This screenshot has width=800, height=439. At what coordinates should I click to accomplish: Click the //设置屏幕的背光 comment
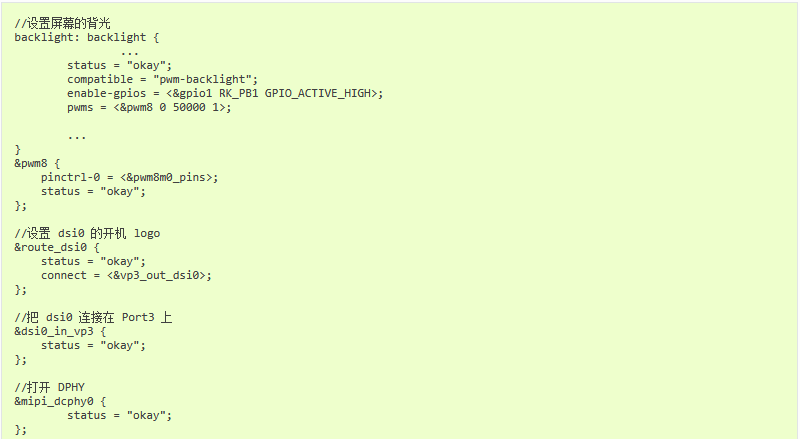[62, 23]
